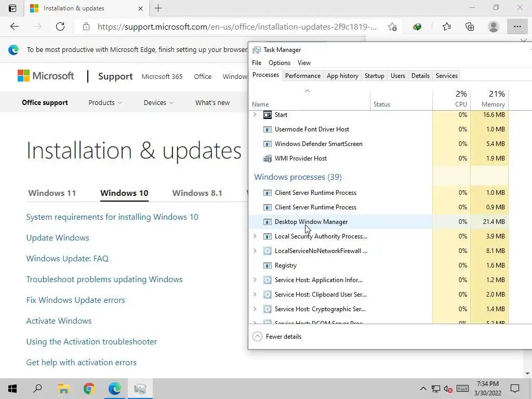Image resolution: width=532 pixels, height=399 pixels.
Task: Open the Devices dropdown
Action: click(x=158, y=102)
